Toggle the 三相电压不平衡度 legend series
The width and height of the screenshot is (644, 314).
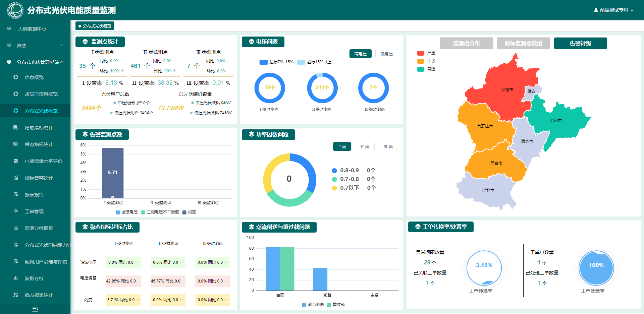pos(160,212)
